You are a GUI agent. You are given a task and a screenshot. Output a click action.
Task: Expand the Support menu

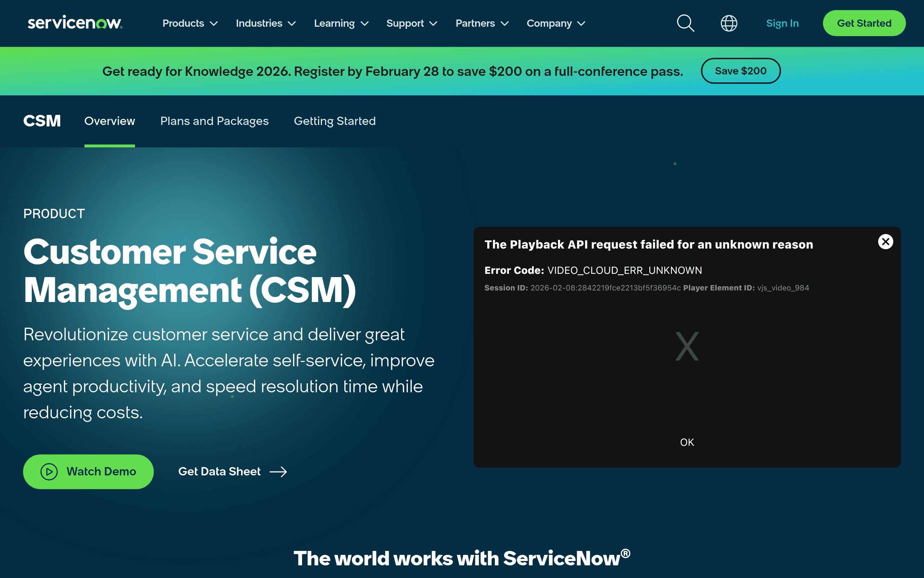(x=411, y=23)
